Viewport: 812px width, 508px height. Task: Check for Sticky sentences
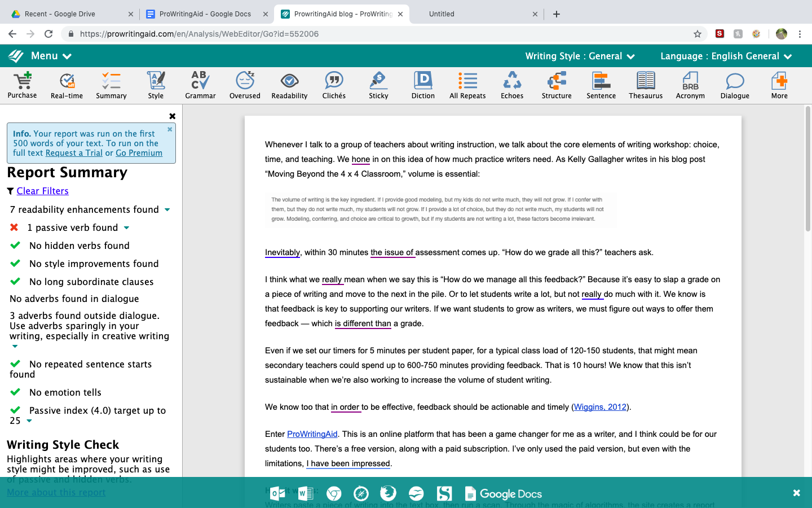click(x=378, y=85)
